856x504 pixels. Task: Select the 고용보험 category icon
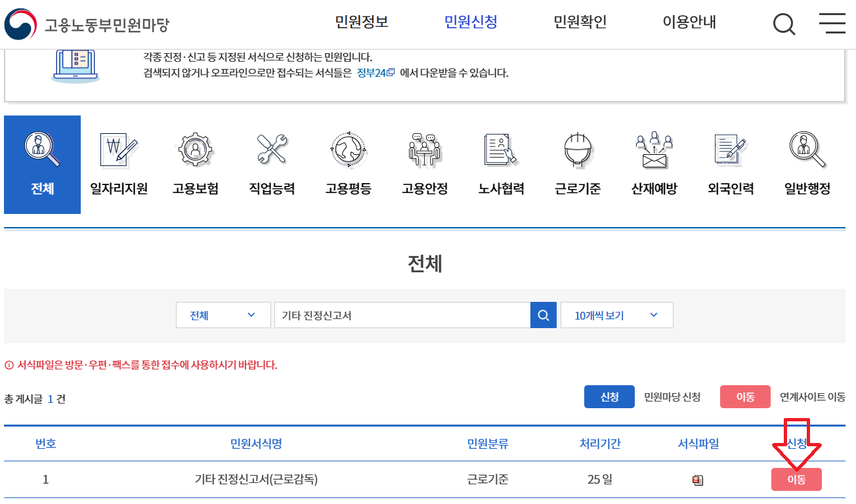[195, 161]
